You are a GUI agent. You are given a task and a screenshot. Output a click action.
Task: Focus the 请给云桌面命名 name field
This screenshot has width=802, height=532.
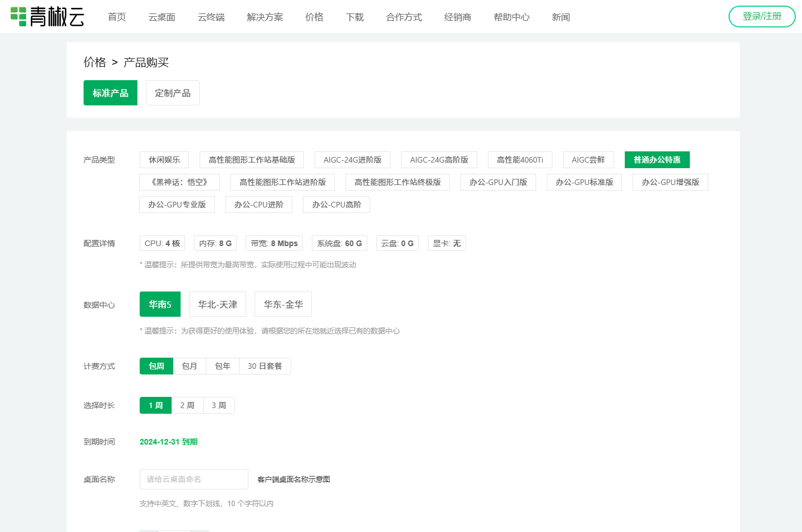tap(194, 479)
